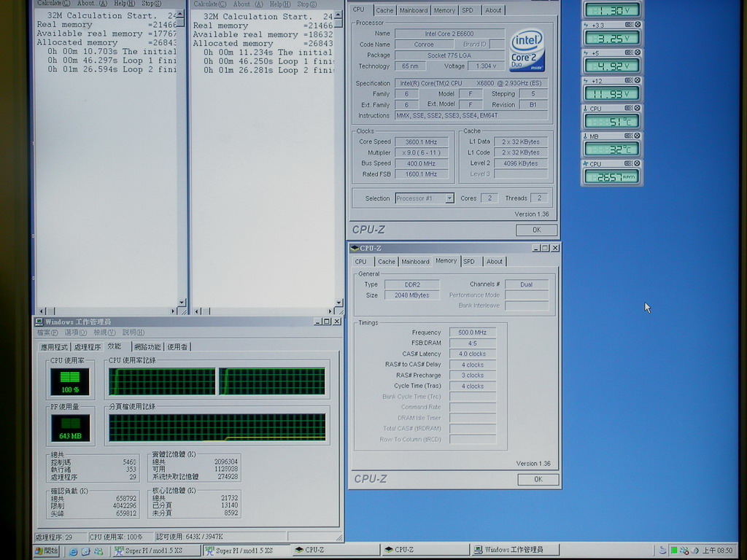
Task: Open settings of the +3.3 voltage gadget
Action: point(629,24)
